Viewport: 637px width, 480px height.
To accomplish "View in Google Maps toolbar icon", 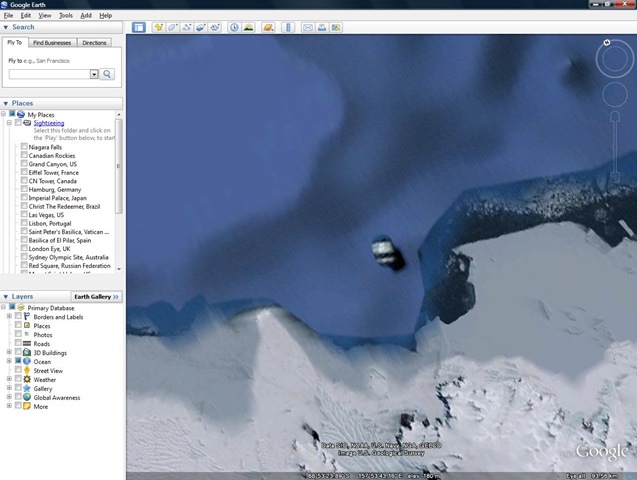I will click(x=336, y=28).
